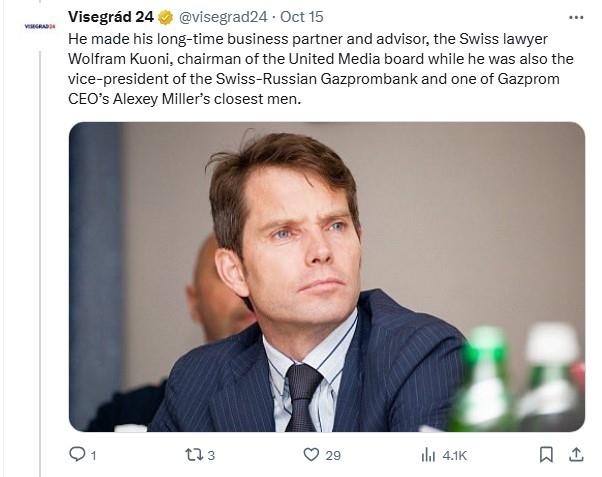Image resolution: width=602 pixels, height=477 pixels.
Task: Like the tweet with the heart icon
Action: [x=311, y=454]
